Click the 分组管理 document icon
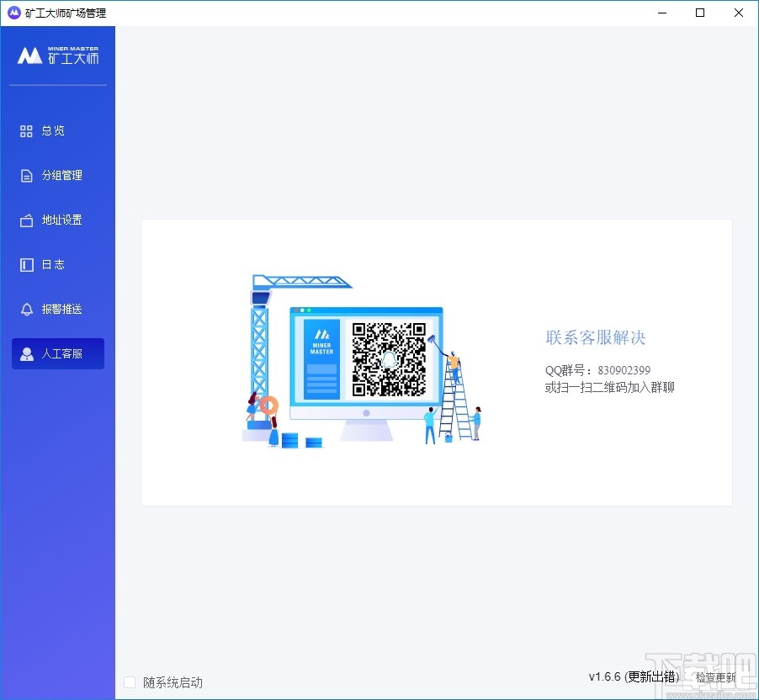 pos(26,175)
